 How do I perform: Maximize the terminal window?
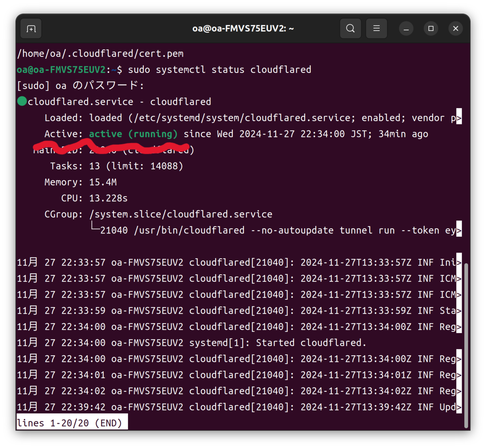[x=431, y=29]
